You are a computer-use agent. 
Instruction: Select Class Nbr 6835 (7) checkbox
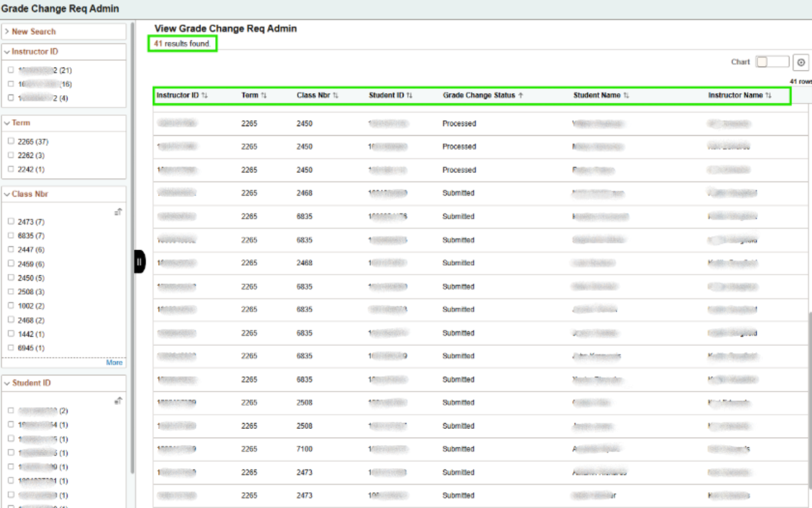tap(10, 235)
